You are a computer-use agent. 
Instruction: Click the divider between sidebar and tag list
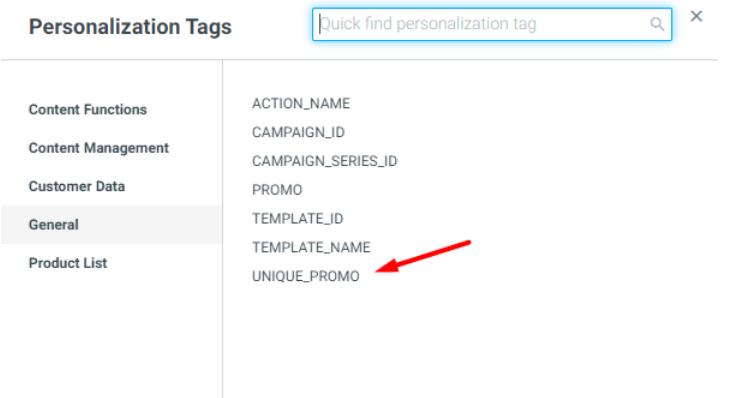[223, 229]
